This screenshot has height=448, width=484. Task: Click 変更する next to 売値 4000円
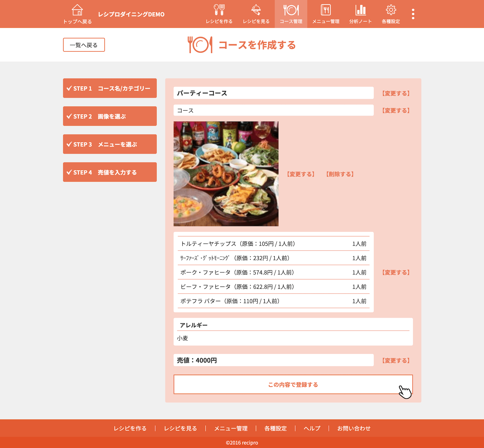tap(396, 360)
